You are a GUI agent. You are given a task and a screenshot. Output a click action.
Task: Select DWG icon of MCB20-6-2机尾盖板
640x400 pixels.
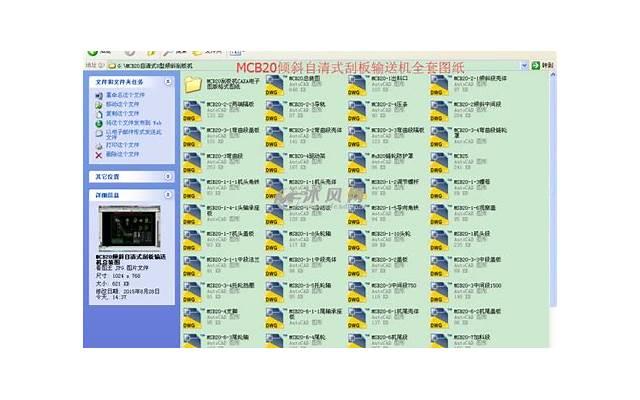(440, 318)
